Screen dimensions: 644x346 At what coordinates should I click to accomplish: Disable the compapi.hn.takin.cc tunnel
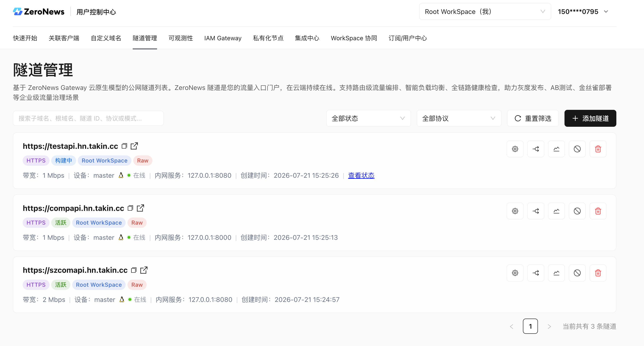tap(577, 211)
